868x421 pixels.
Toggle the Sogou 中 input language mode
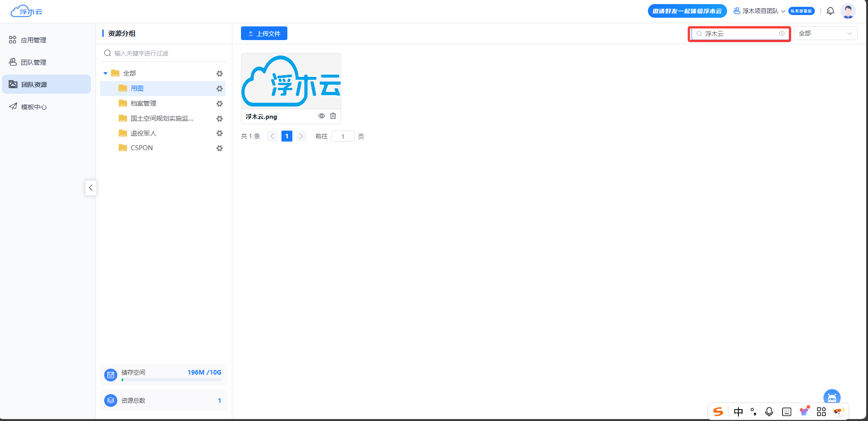(x=738, y=412)
